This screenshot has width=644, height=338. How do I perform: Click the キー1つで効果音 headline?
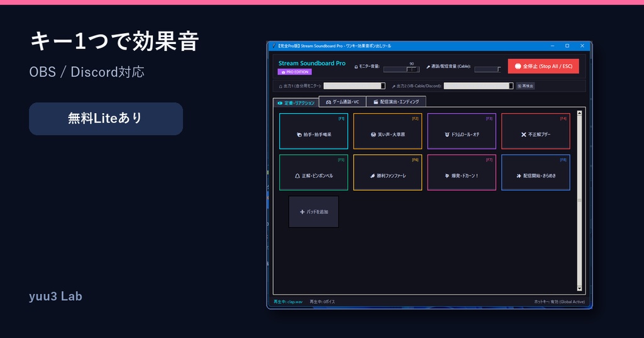coord(114,41)
